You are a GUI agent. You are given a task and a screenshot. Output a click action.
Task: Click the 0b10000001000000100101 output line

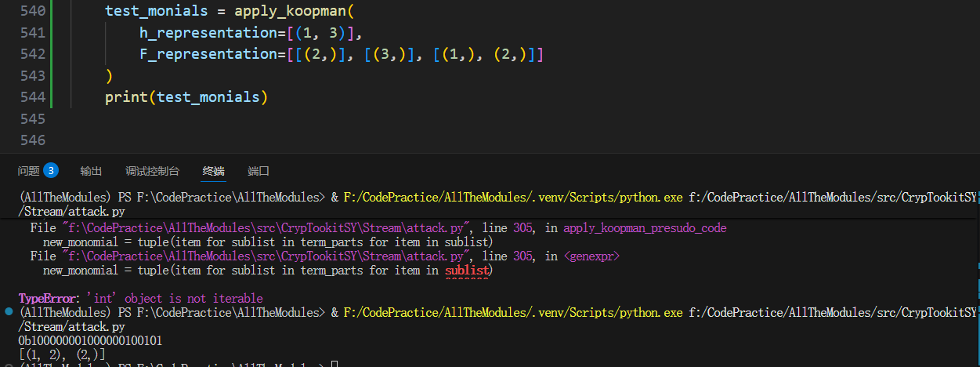(90, 341)
